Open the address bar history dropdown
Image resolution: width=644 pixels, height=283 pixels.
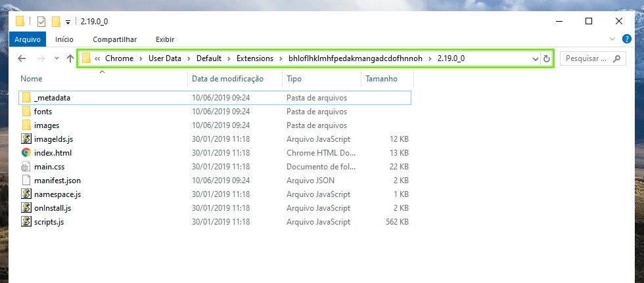tap(535, 59)
